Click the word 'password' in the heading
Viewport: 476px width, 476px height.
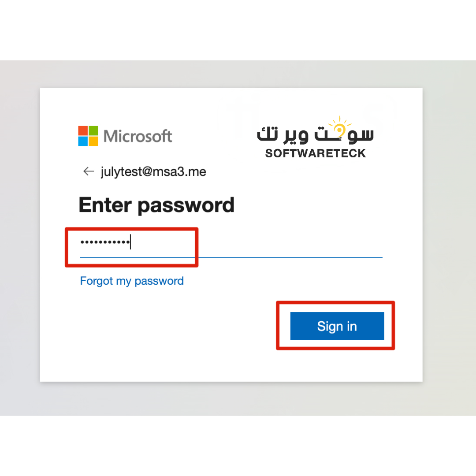pos(186,206)
